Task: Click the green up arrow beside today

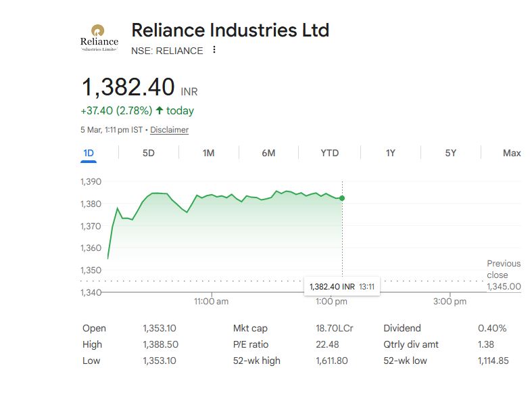Action: click(160, 110)
